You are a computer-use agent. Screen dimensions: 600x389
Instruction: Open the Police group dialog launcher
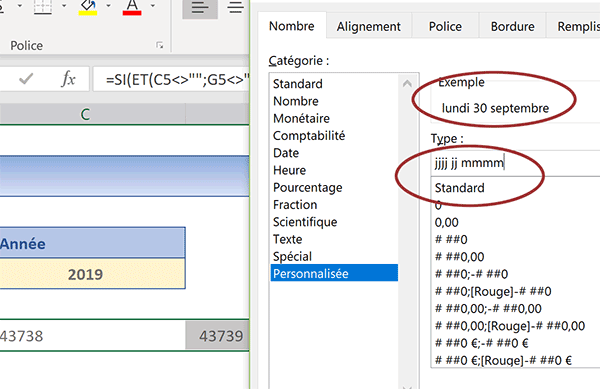tap(160, 46)
